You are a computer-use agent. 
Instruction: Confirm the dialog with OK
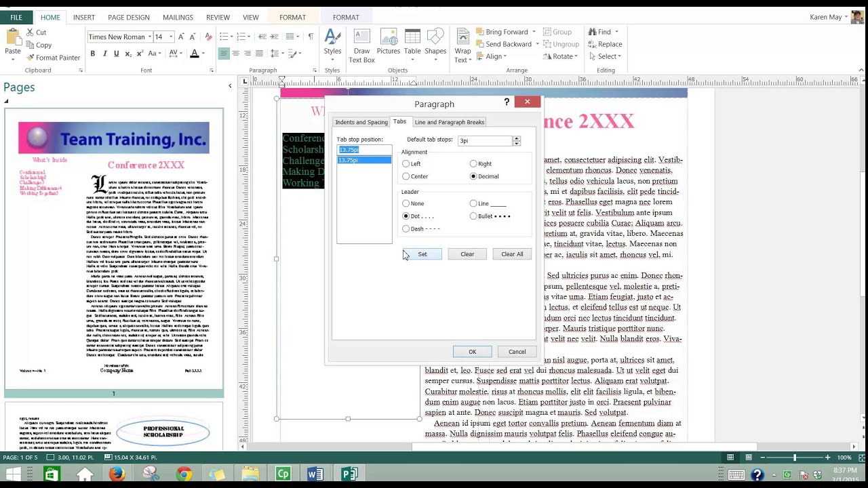tap(473, 352)
